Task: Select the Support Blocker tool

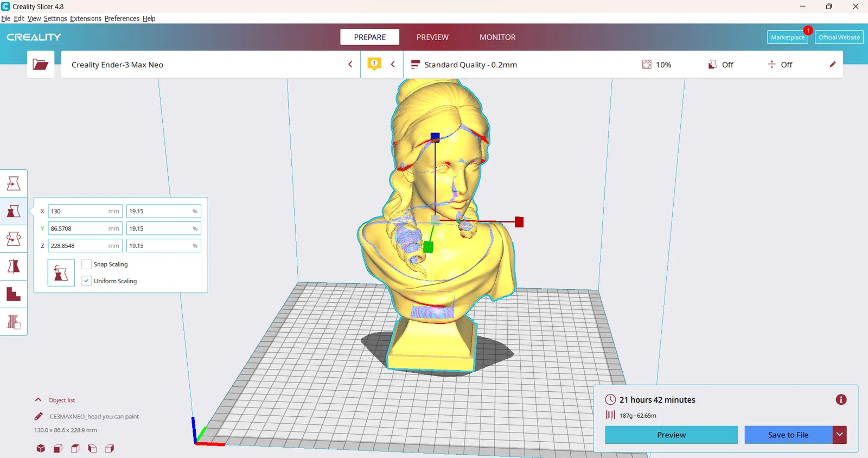Action: 14,322
